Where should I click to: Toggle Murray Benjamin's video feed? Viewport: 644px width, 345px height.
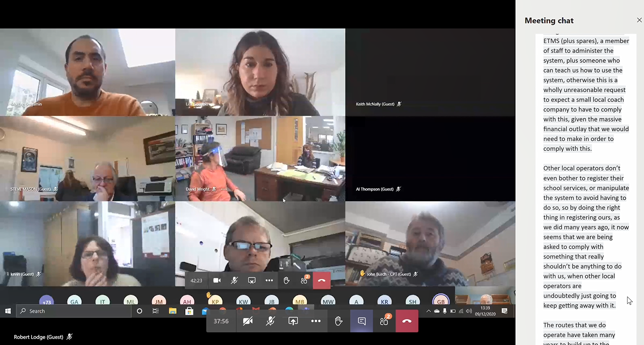point(87,72)
